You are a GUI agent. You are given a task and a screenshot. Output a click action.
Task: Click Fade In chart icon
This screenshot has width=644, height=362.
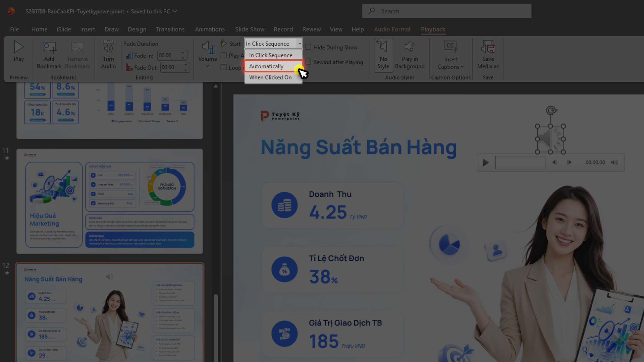click(x=129, y=56)
